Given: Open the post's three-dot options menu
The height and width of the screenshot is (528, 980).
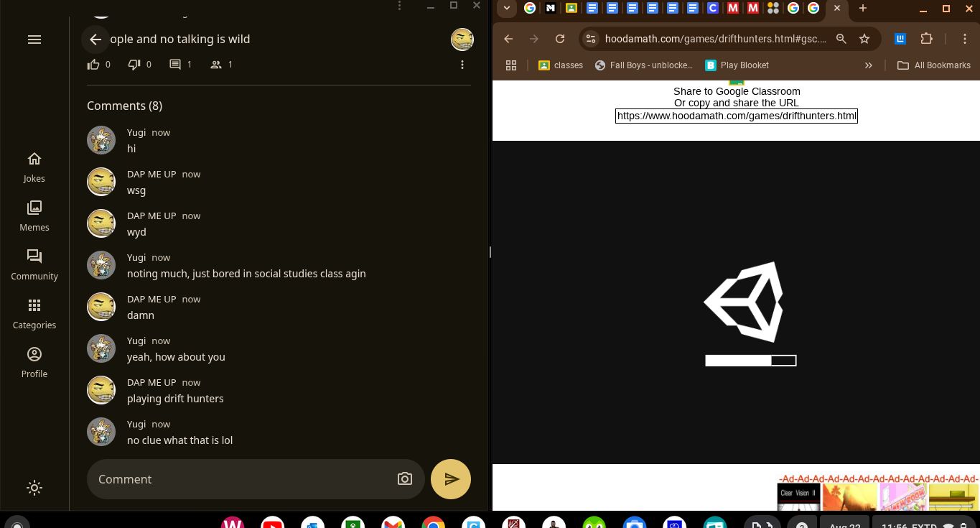Looking at the screenshot, I should point(462,65).
